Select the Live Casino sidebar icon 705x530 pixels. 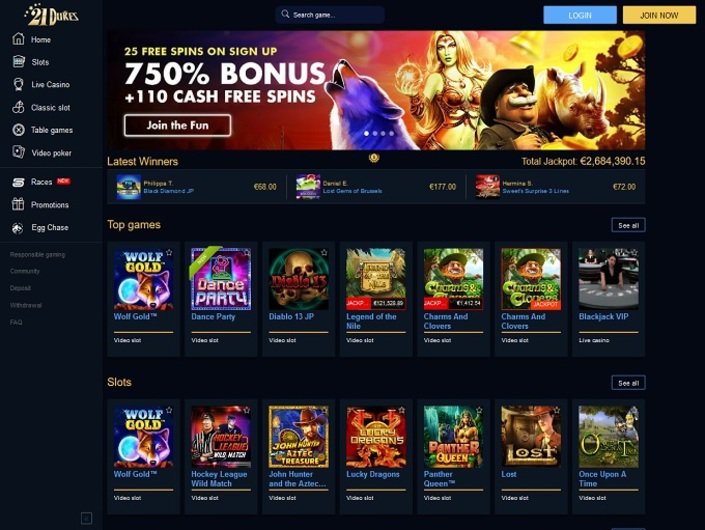[18, 84]
